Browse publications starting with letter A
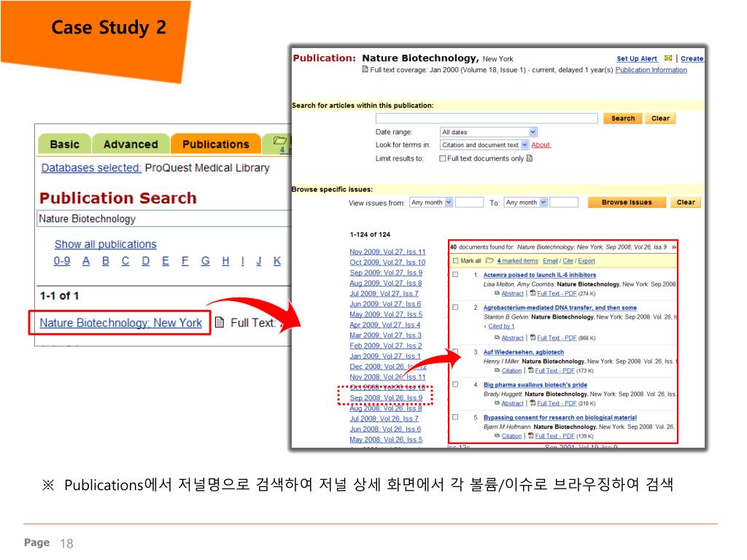The image size is (747, 560). (x=86, y=261)
